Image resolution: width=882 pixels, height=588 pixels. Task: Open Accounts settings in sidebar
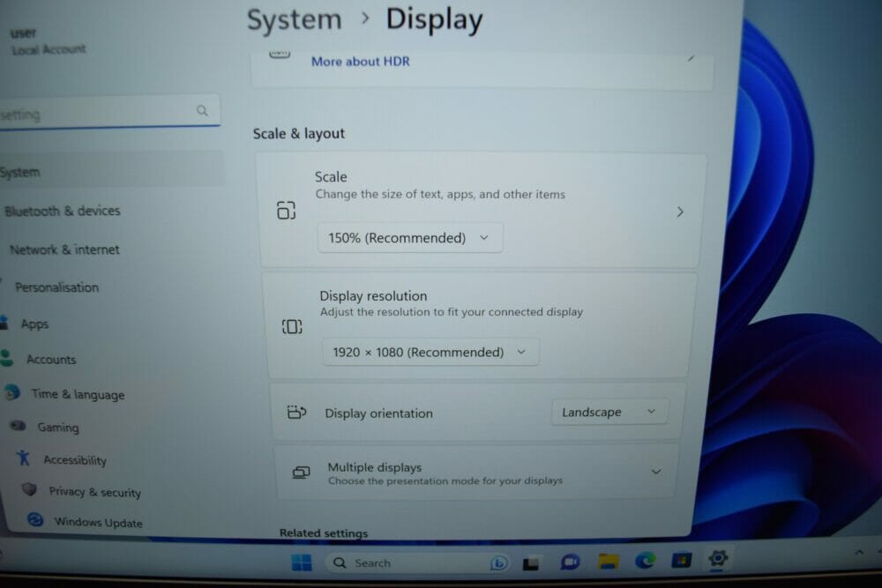[x=51, y=359]
